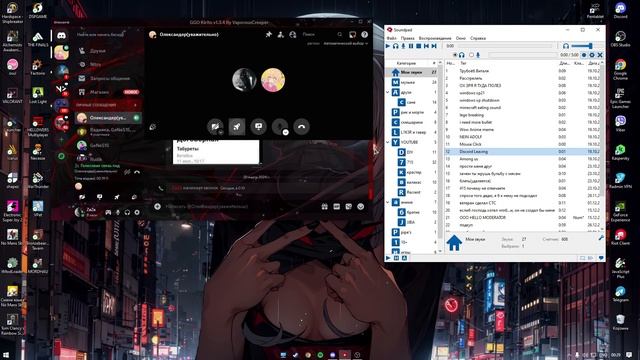Stop playback with Soundpad's square stop button
640x360 pixels.
point(418,46)
